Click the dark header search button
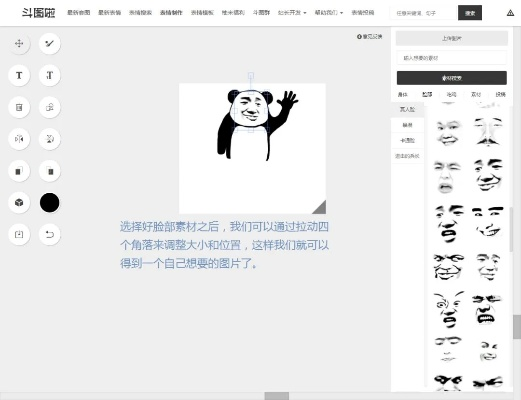 470,13
